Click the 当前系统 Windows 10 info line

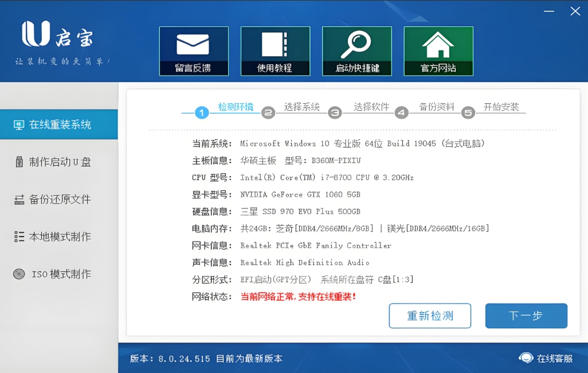pos(362,143)
